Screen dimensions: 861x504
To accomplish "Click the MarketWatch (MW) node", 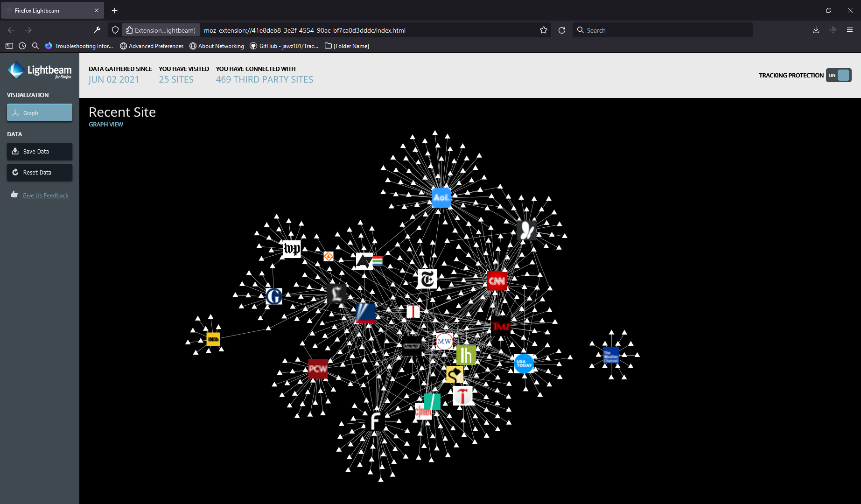I will click(x=444, y=342).
